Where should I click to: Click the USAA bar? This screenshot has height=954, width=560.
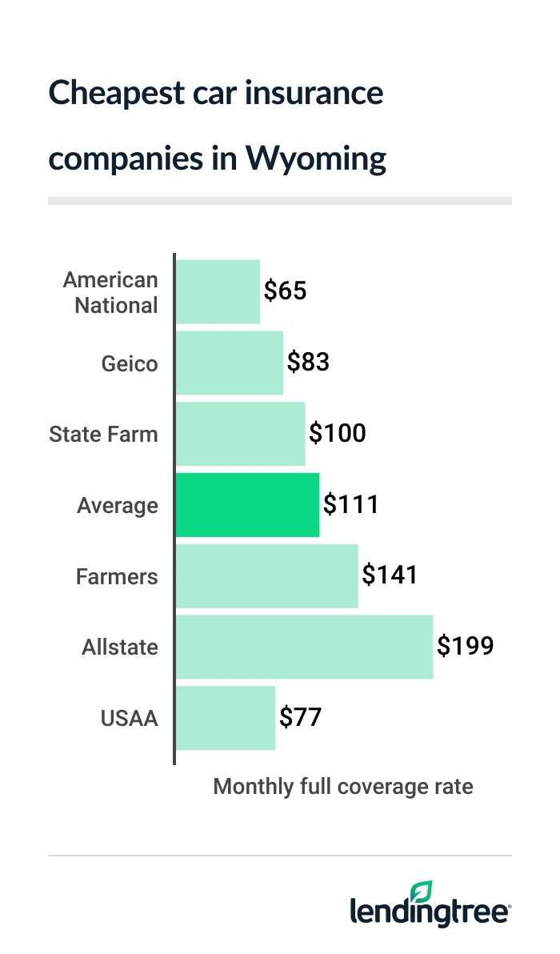pos(225,718)
